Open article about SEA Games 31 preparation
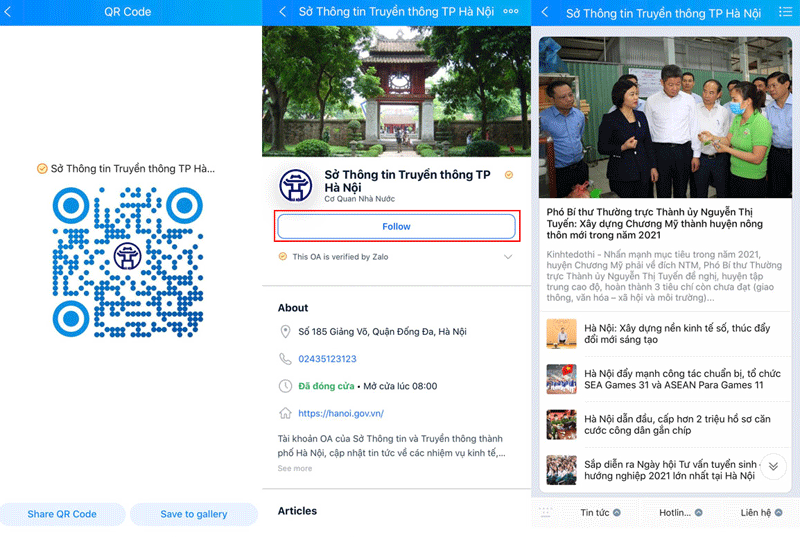Image resolution: width=800 pixels, height=537 pixels. tap(682, 379)
